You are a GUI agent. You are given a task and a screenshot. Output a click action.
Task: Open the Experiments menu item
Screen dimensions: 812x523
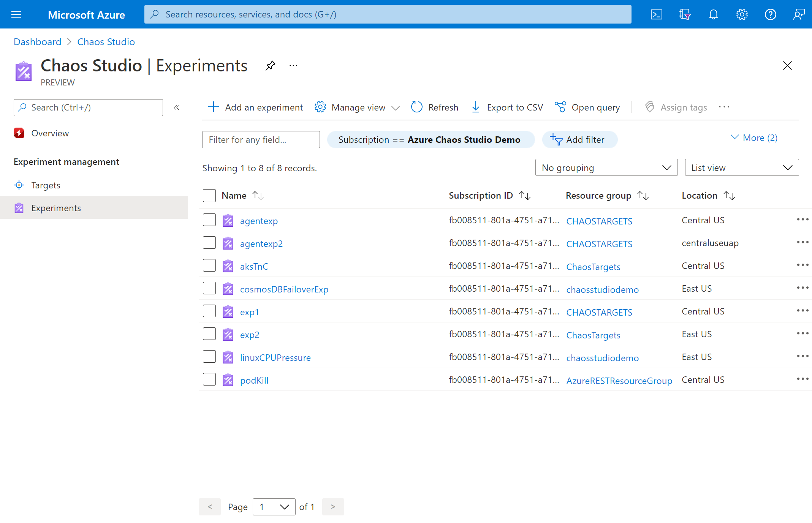tap(56, 208)
